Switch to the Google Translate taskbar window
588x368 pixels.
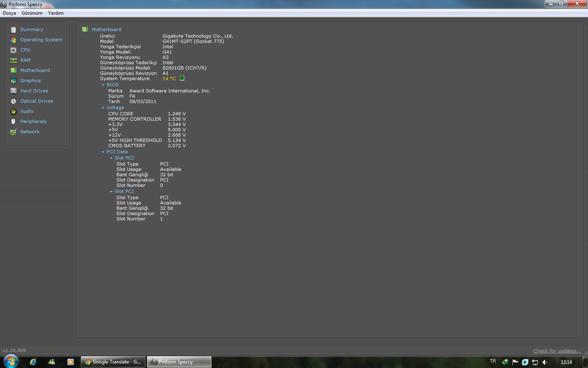pyautogui.click(x=114, y=362)
